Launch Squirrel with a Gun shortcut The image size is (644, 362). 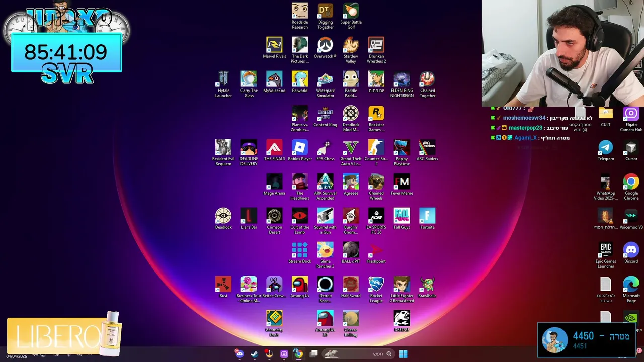326,221
